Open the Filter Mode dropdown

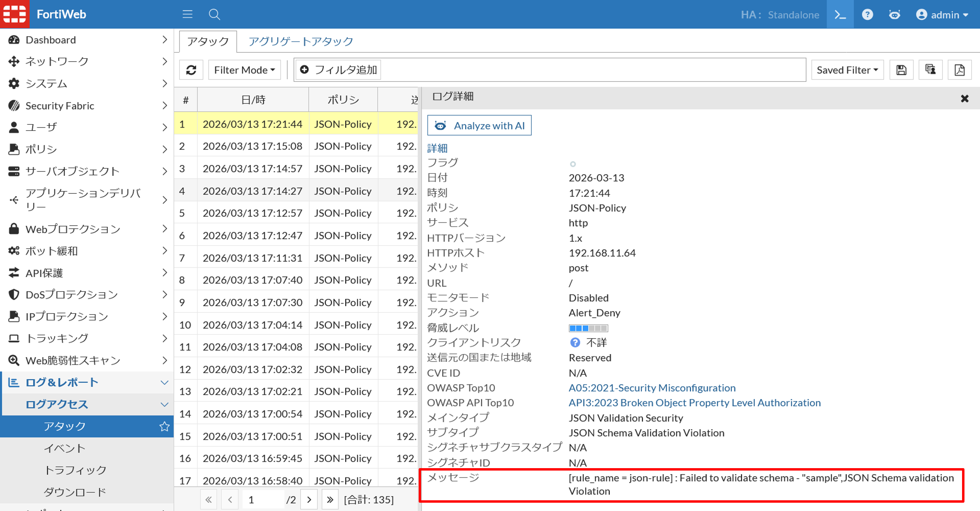pyautogui.click(x=244, y=70)
